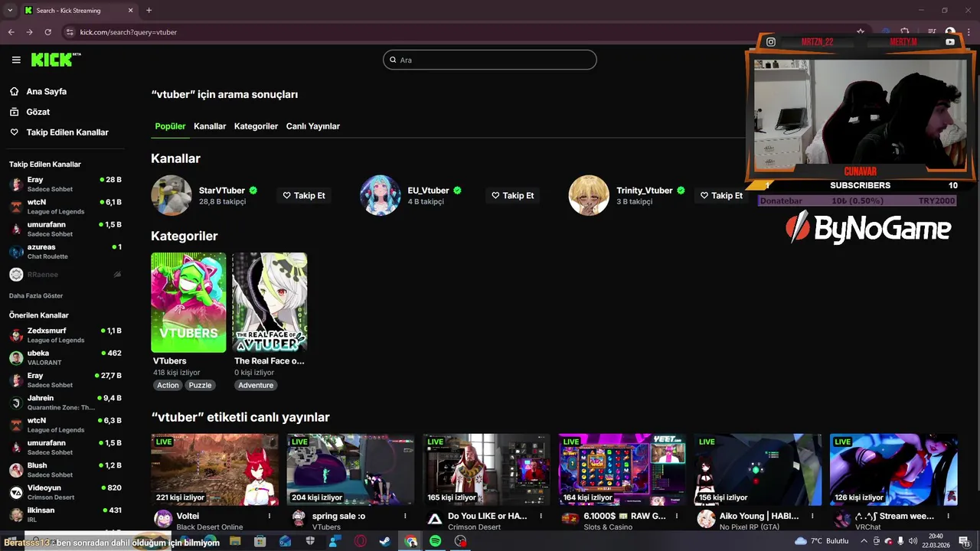
Task: View site information icon
Action: pos(70,32)
